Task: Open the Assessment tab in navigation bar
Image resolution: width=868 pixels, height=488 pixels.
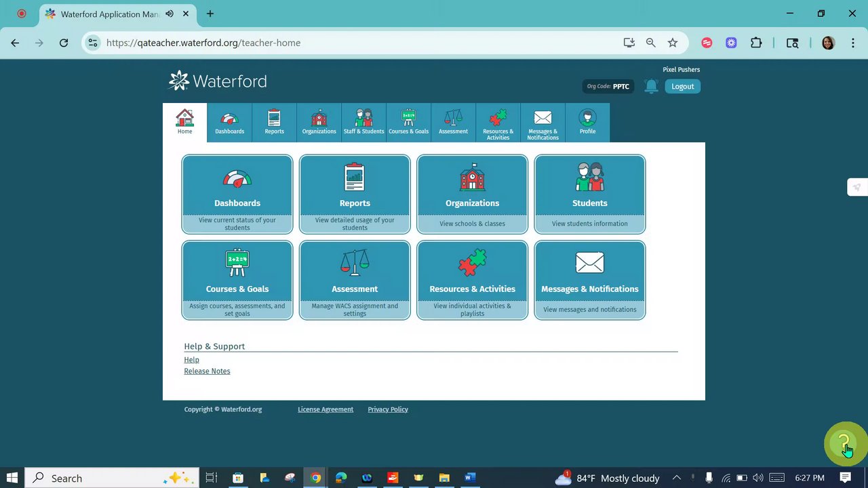Action: 453,123
